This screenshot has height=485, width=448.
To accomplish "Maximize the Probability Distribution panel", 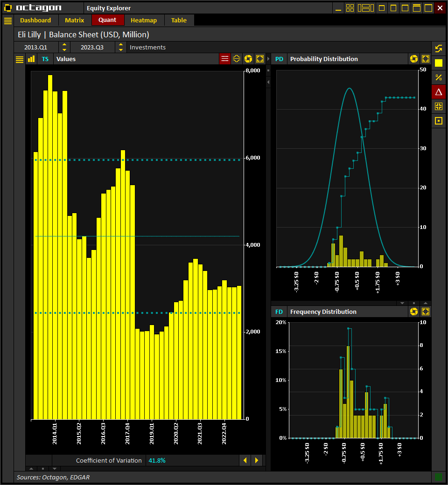I will coord(426,59).
